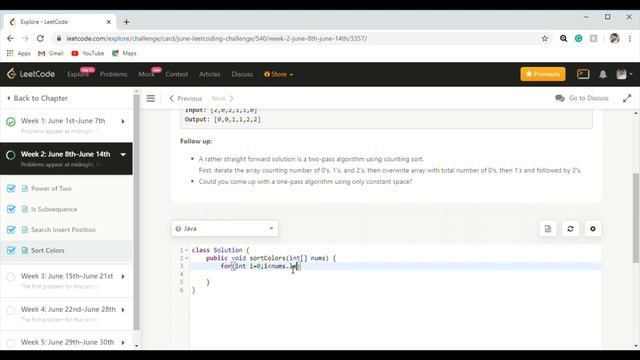
Task: Go to Next problem
Action: [x=222, y=98]
